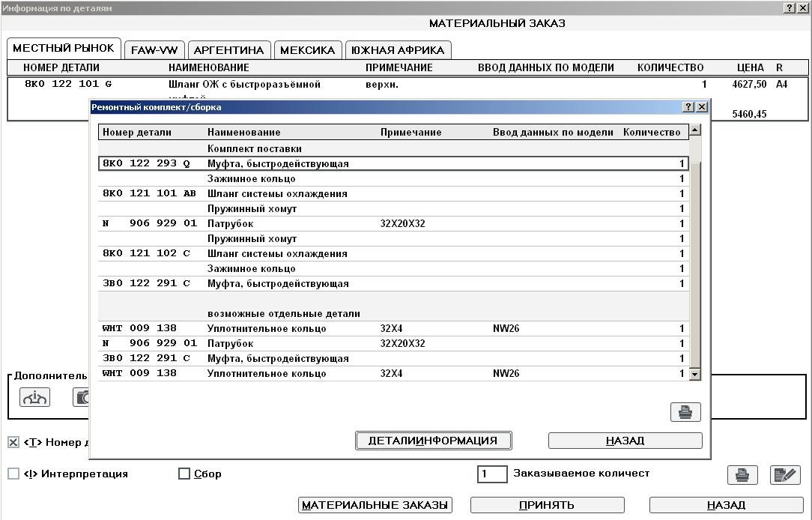Open МАТЕРИАЛЬНЫЕ ЗАКАЗЫ
The image size is (812, 520).
375,505
